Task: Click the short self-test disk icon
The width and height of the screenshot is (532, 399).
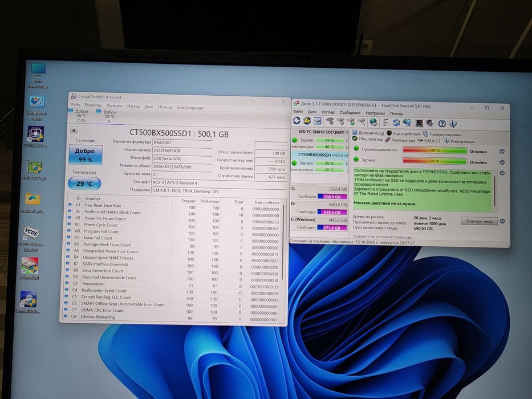Action: click(x=330, y=121)
